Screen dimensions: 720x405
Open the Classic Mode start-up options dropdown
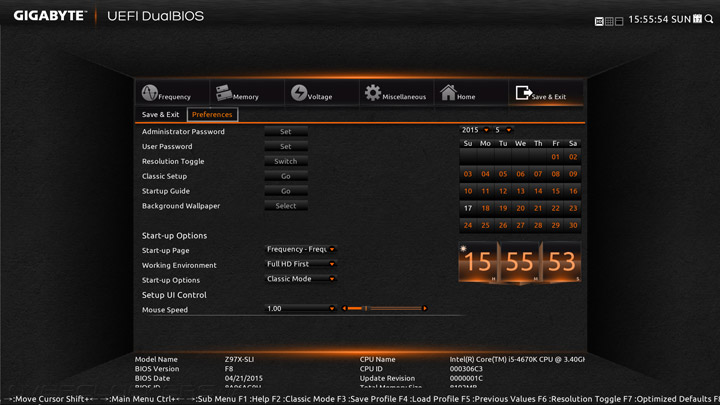(301, 279)
